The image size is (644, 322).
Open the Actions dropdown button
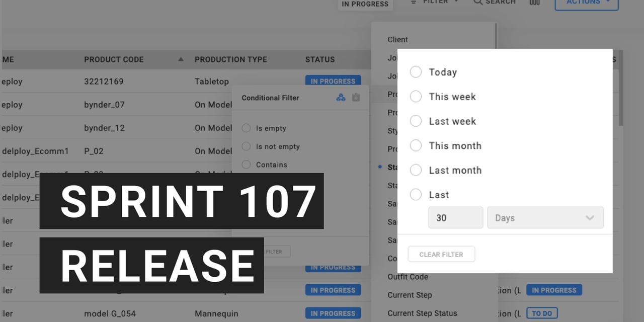pyautogui.click(x=586, y=3)
